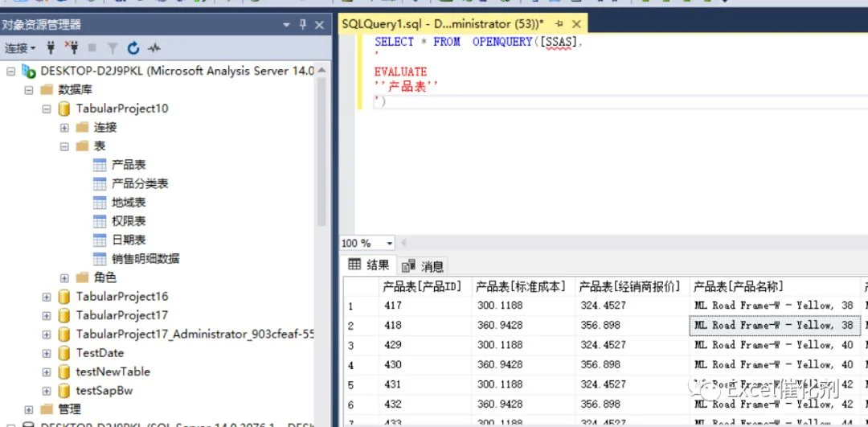Open the 连接 dropdown in Object Explorer
The image size is (868, 427).
(x=20, y=48)
